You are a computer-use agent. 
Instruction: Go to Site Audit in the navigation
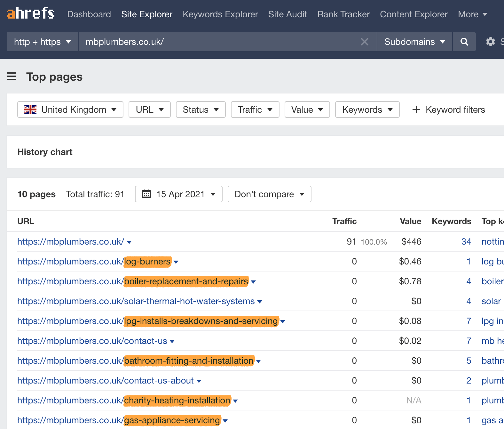coord(287,14)
